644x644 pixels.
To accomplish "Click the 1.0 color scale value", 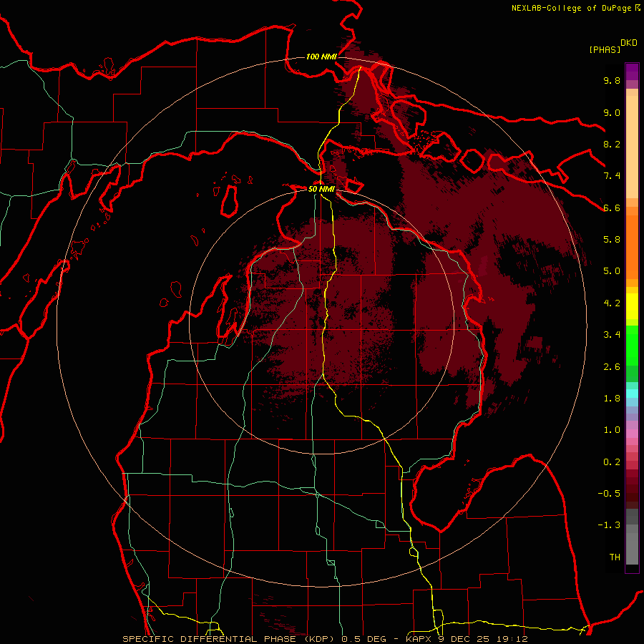I will coord(612,430).
